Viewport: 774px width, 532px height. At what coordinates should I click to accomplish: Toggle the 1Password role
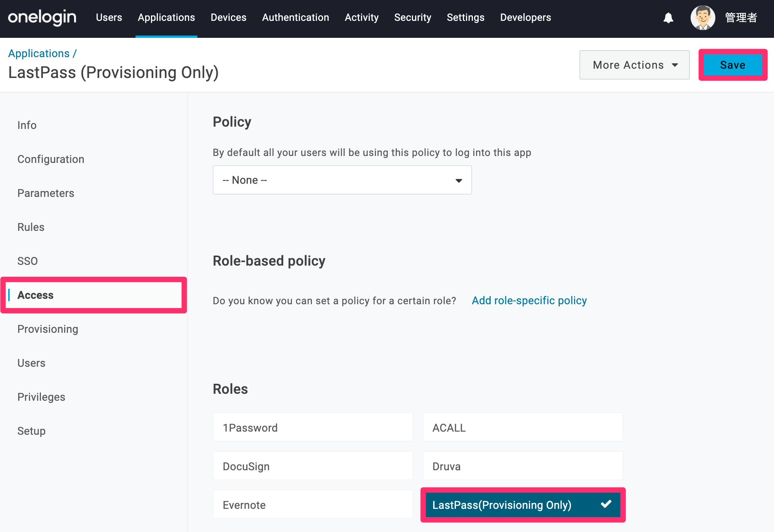(313, 427)
